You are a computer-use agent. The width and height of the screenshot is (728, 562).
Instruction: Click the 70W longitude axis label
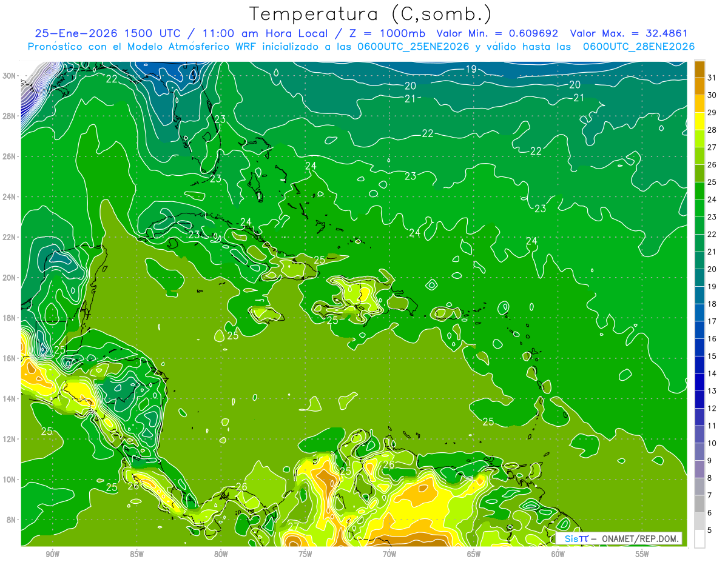tap(389, 554)
